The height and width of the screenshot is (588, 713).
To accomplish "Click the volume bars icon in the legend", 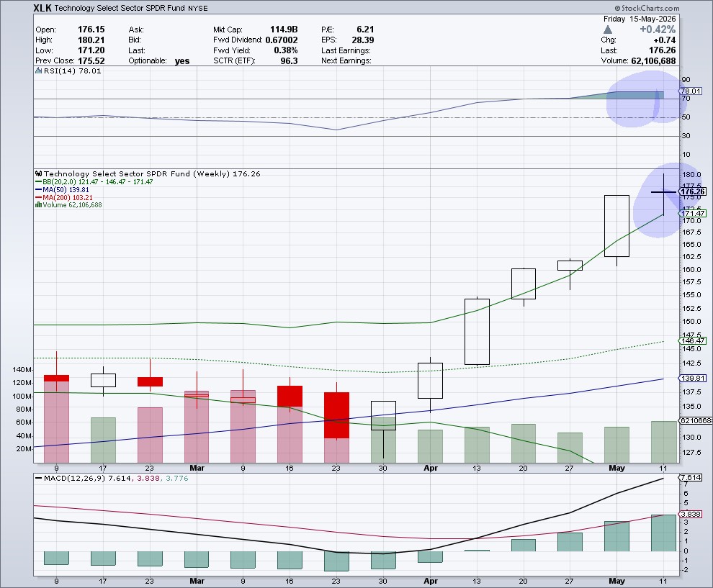I will click(x=38, y=205).
